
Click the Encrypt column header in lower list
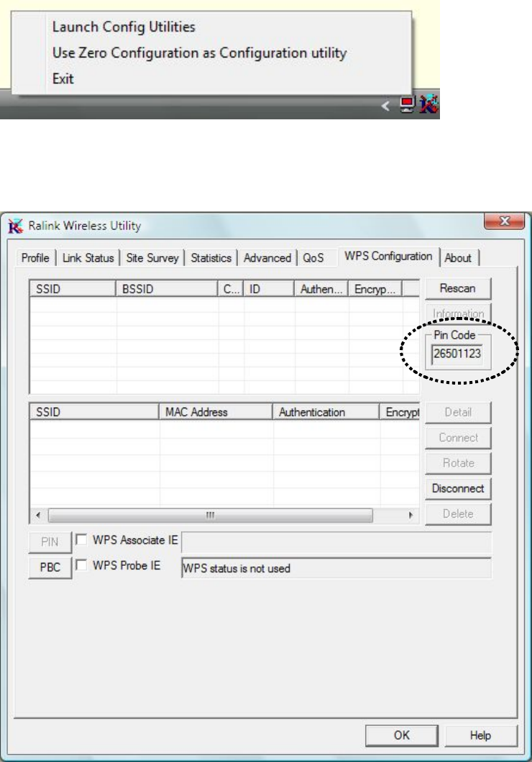[x=400, y=412]
